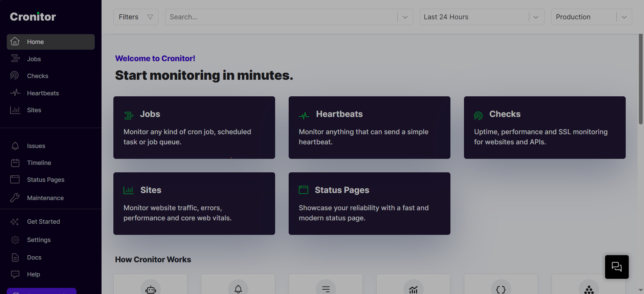Viewport: 644px width, 294px height.
Task: Click the green window icon on Status Pages card
Action: coord(304,190)
